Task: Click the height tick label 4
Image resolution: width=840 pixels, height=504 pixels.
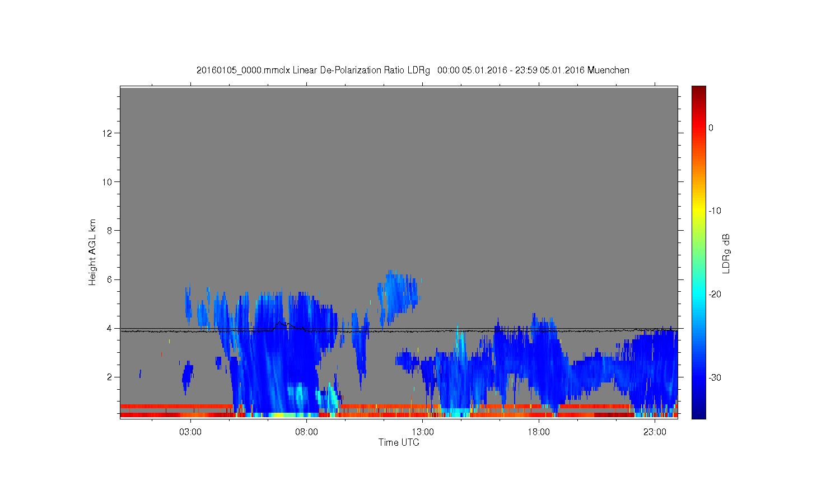Action: [x=110, y=328]
